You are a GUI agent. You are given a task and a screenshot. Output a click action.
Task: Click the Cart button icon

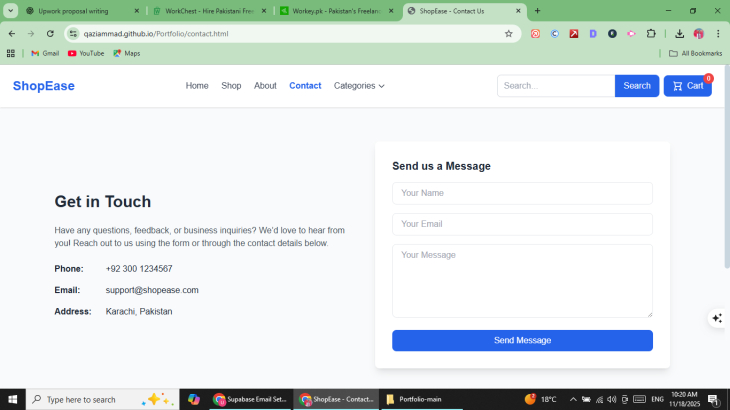(x=678, y=86)
